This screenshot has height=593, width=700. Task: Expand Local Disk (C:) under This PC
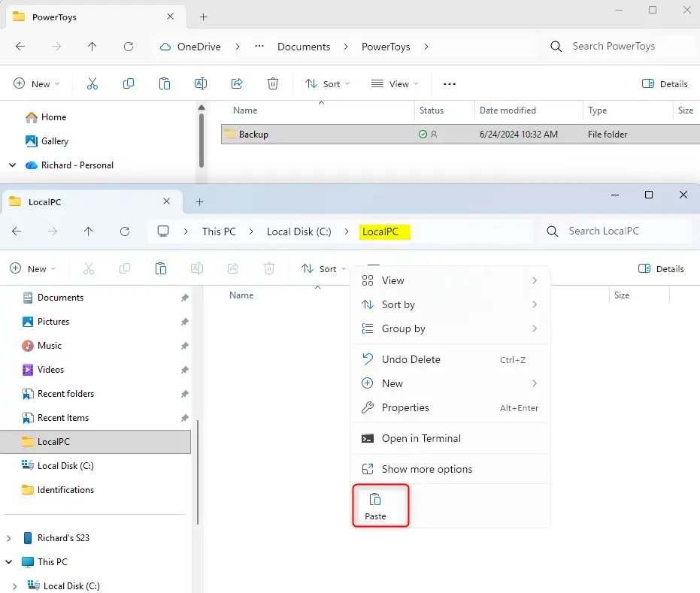(x=15, y=586)
